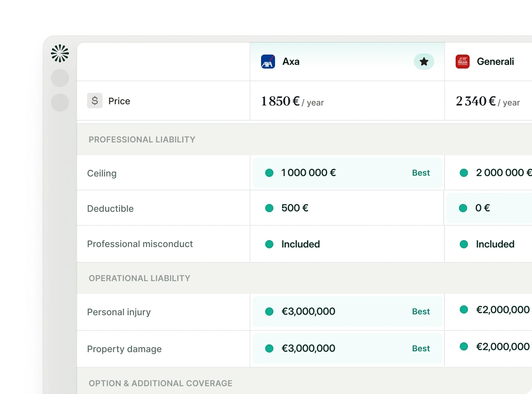This screenshot has height=394, width=532.
Task: Click Axa price 1 850 € per year
Action: pyautogui.click(x=292, y=101)
